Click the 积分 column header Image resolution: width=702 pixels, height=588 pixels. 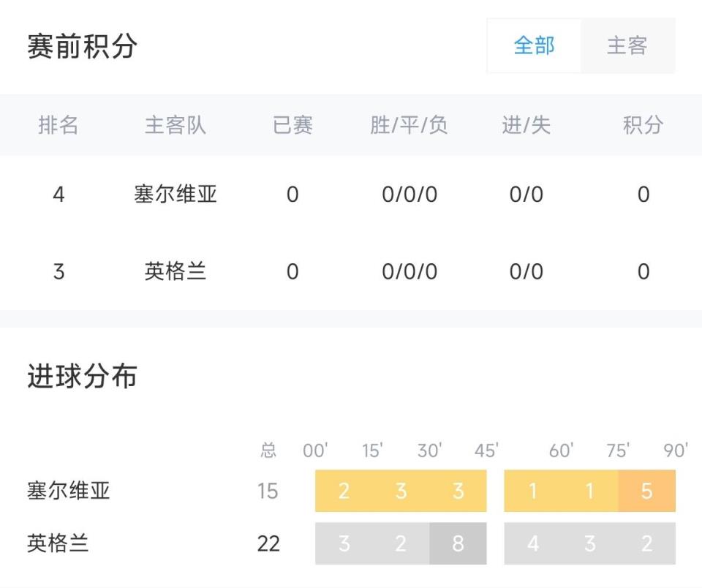(x=643, y=126)
